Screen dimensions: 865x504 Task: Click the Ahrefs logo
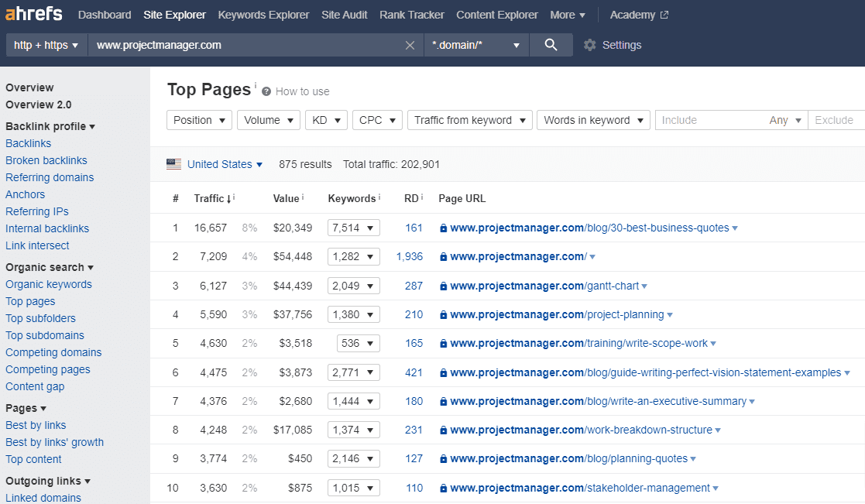(x=33, y=13)
